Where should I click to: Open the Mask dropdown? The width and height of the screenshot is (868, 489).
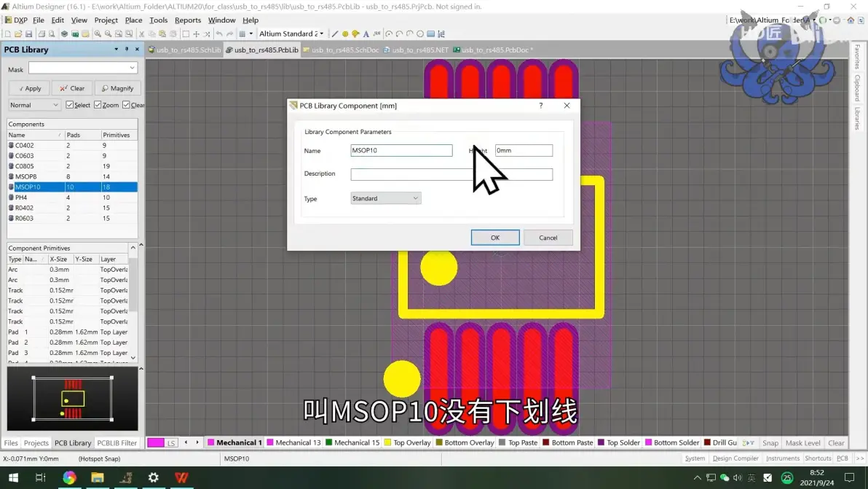click(x=132, y=68)
